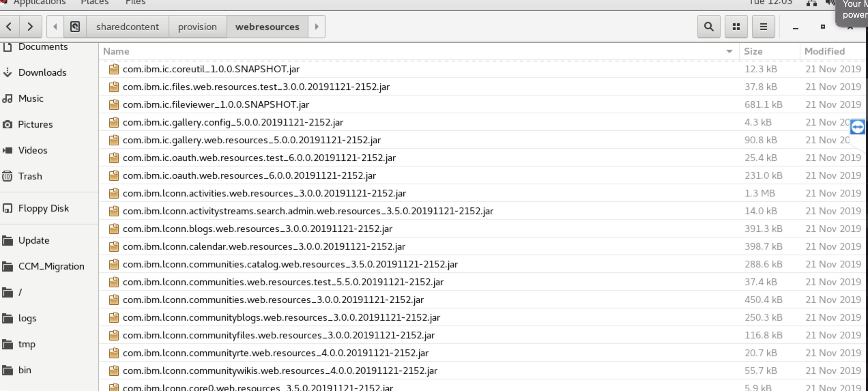Click the Downloads arrow icon in sidebar
The height and width of the screenshot is (391, 868).
point(8,72)
